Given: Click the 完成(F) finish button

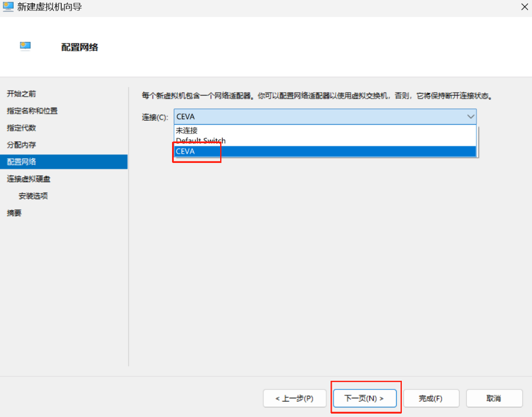Looking at the screenshot, I should coord(431,398).
